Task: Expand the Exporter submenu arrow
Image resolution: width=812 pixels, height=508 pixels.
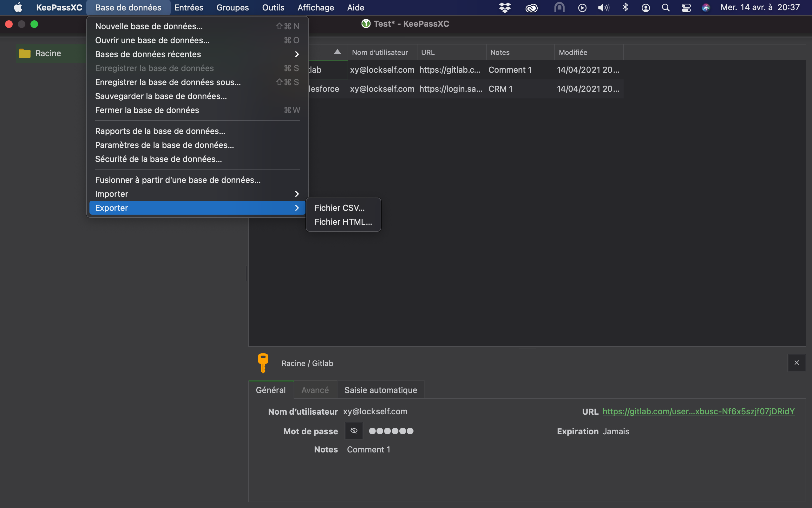Action: 297,208
